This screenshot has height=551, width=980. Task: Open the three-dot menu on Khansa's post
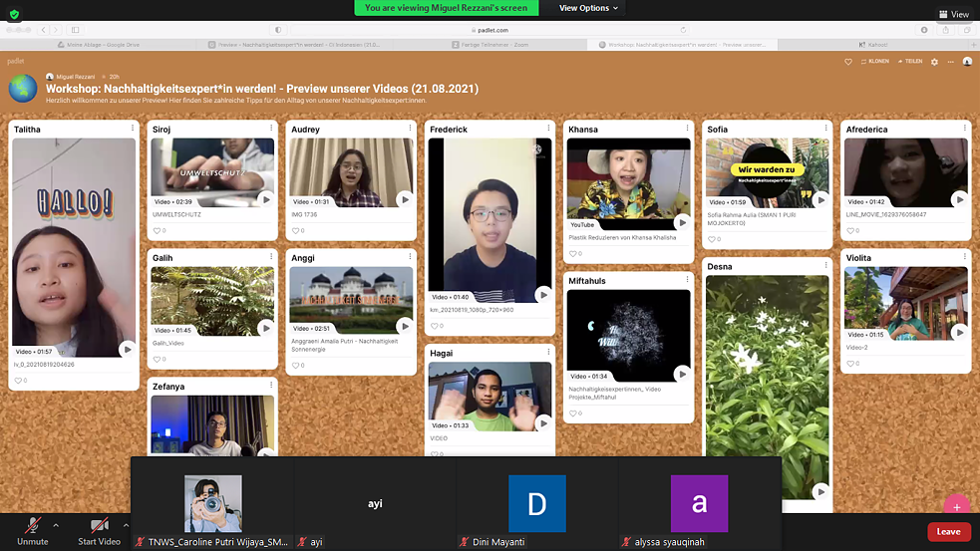coord(687,129)
